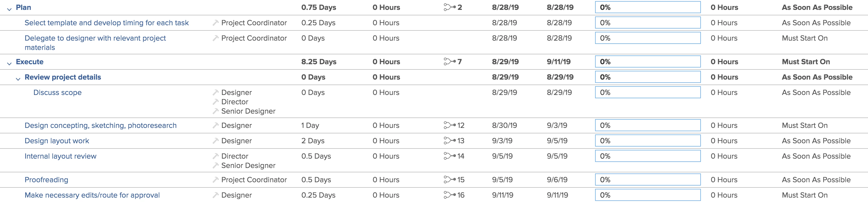Collapse the Execute section
868x202 pixels.
(x=9, y=63)
